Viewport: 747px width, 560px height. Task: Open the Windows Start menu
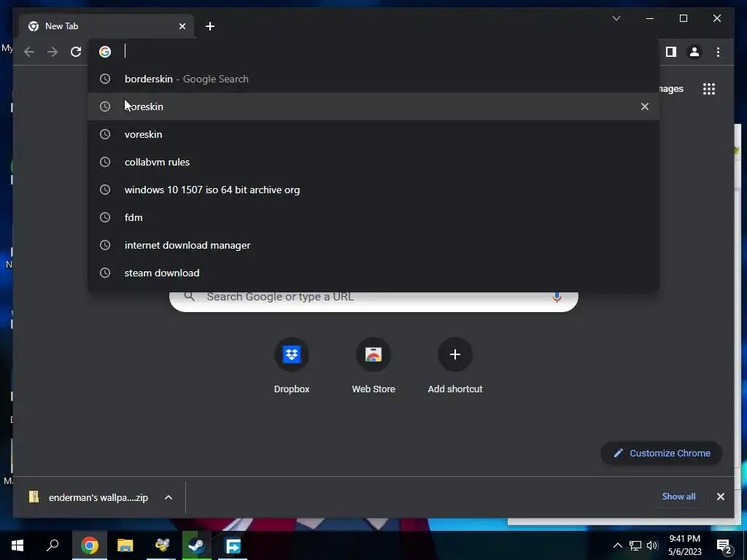pyautogui.click(x=18, y=545)
